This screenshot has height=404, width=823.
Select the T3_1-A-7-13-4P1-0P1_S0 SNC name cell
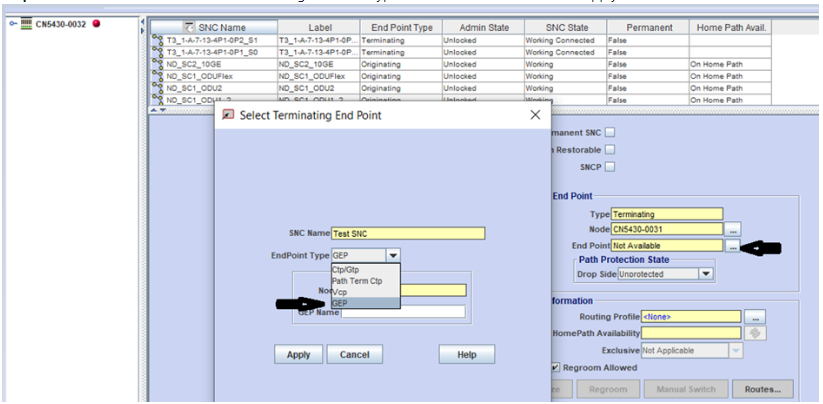[x=220, y=52]
